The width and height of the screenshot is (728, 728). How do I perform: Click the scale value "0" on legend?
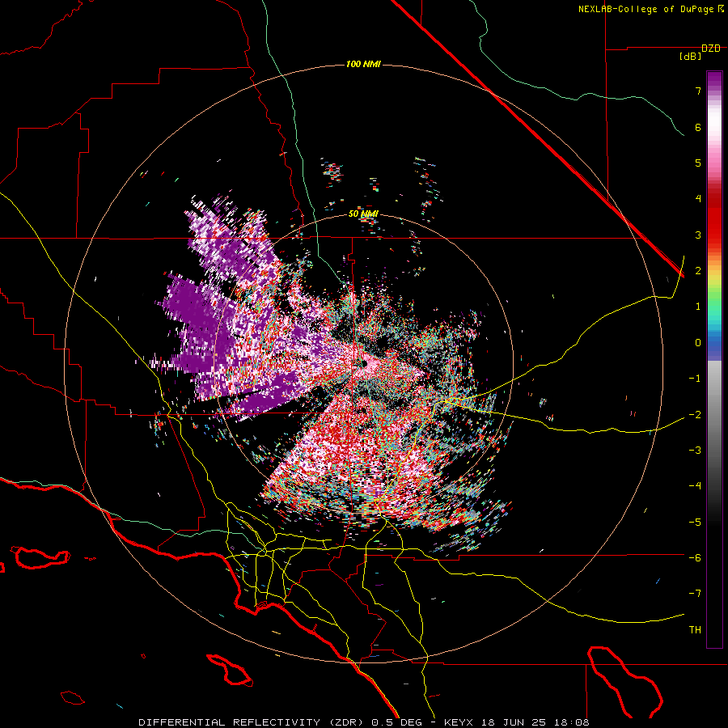(698, 343)
